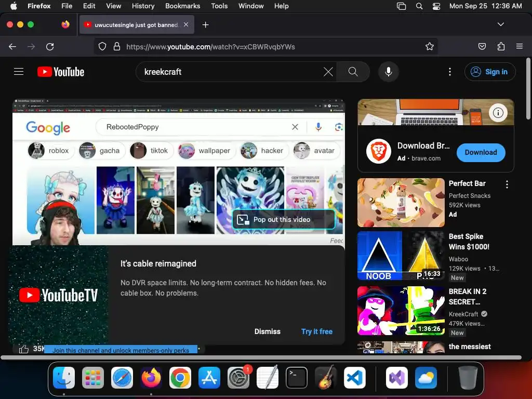Bookmark this page with the star
This screenshot has height=399, width=532.
[430, 46]
